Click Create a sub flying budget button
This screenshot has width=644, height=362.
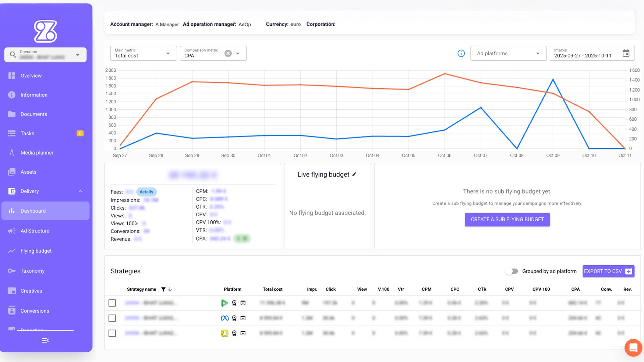507,220
